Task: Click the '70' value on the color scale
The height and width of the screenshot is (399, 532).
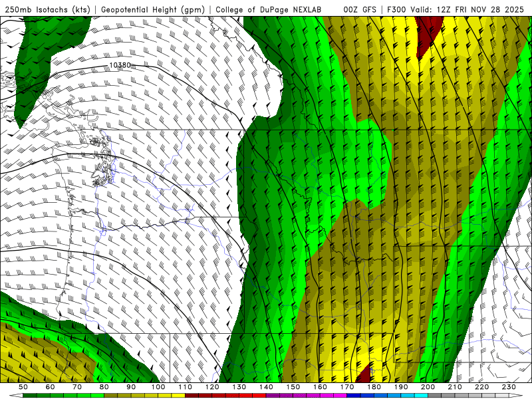Action: (x=77, y=387)
